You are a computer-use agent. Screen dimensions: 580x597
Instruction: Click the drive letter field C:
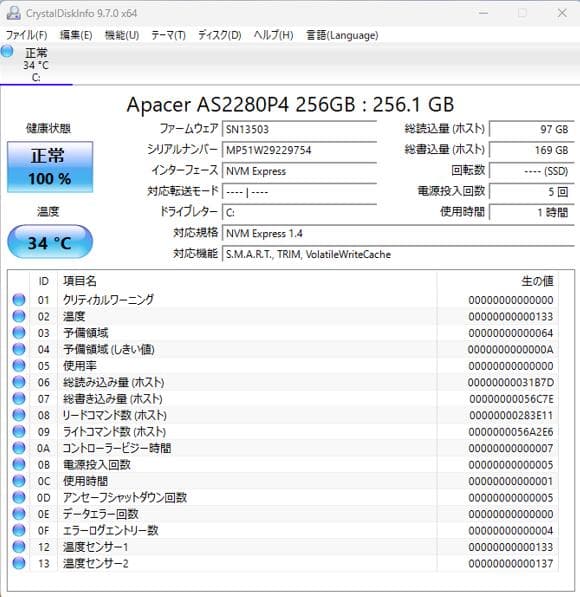(299, 212)
